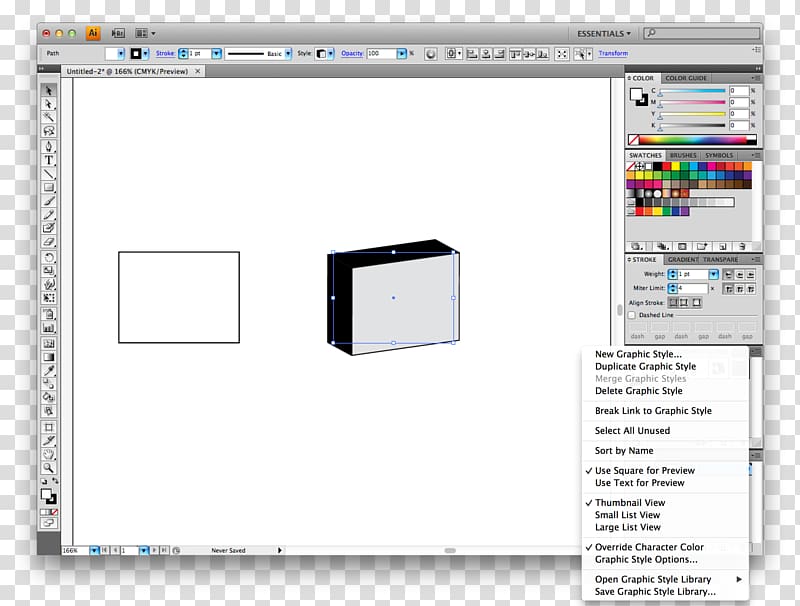Select the Hand tool

[48, 453]
